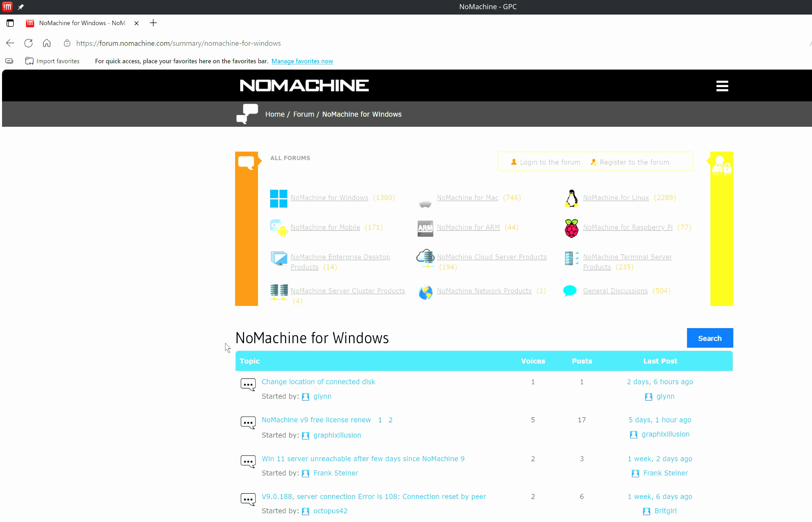Click the Topic column header
This screenshot has height=522, width=812.
pos(249,361)
